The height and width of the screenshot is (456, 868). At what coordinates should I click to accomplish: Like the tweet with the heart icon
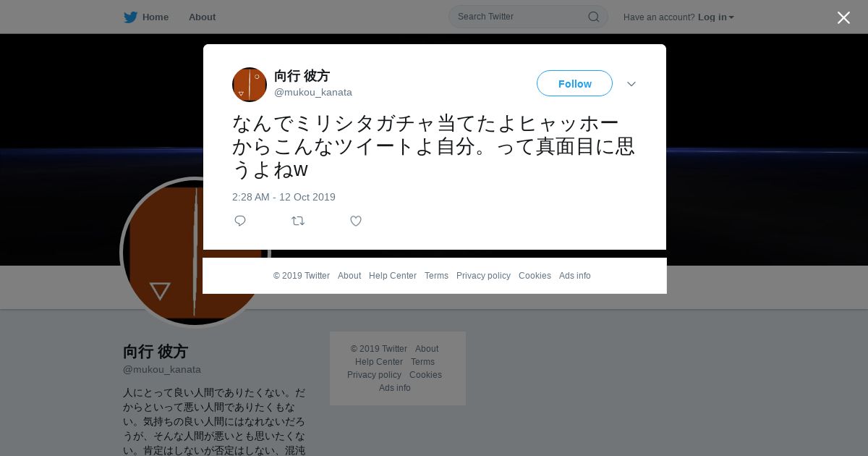pyautogui.click(x=356, y=221)
